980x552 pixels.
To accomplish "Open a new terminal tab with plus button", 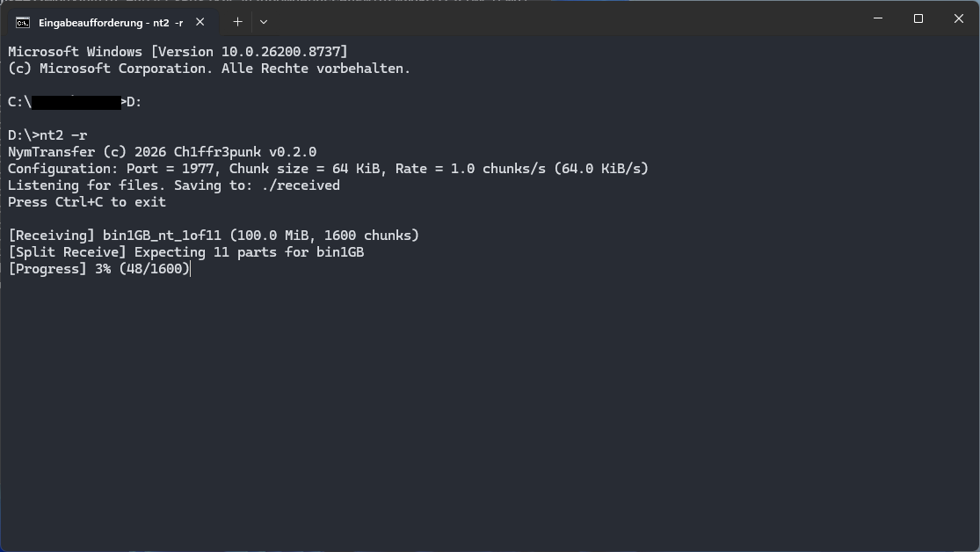I will coord(237,22).
